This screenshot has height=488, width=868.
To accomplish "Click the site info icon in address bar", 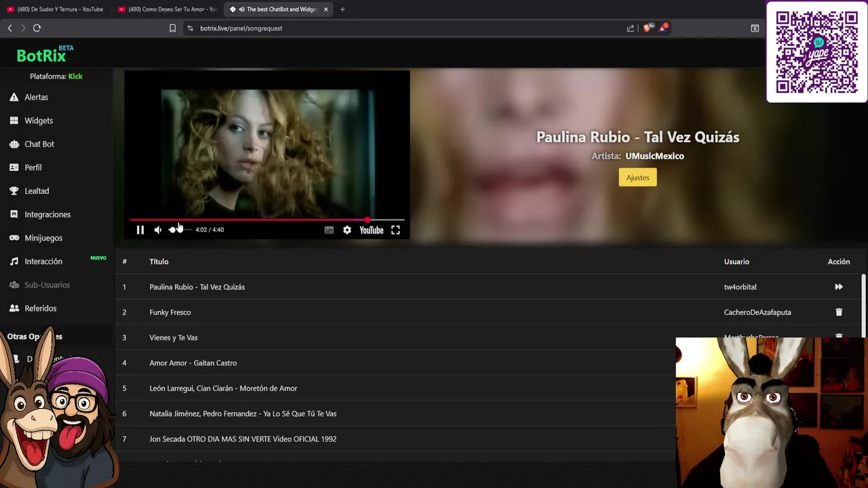I will [190, 28].
